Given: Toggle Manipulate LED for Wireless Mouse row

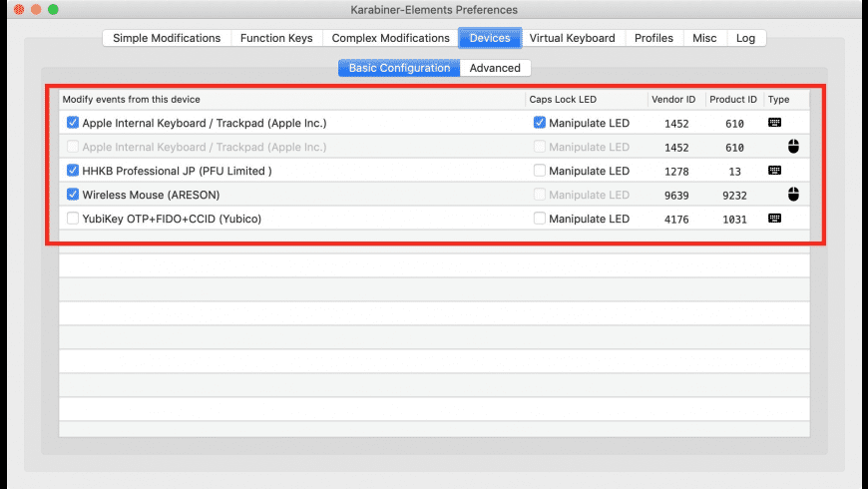Looking at the screenshot, I should (x=539, y=195).
